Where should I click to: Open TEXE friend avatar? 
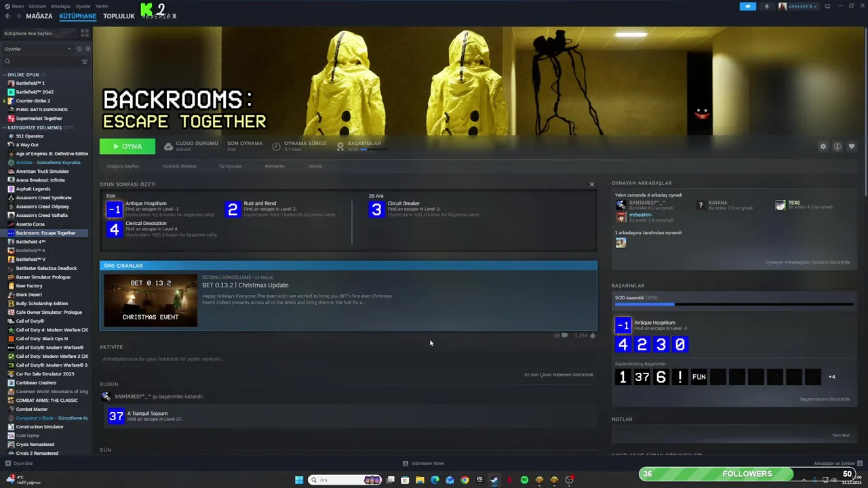pos(780,205)
